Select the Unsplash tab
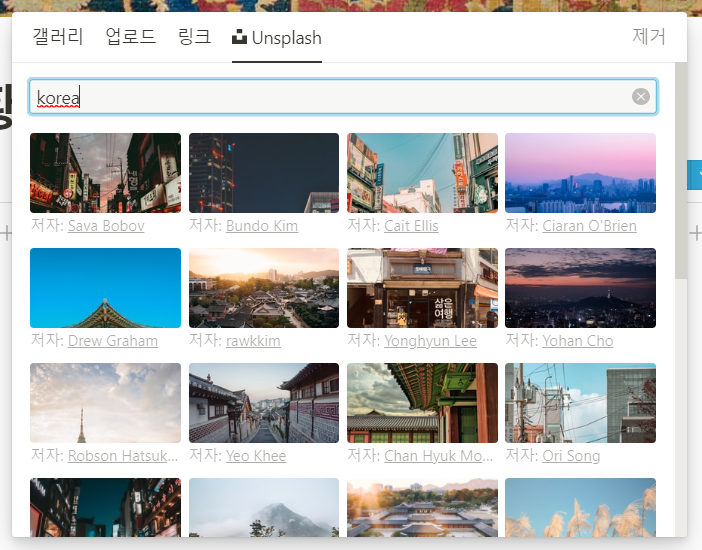This screenshot has height=550, width=702. [277, 38]
